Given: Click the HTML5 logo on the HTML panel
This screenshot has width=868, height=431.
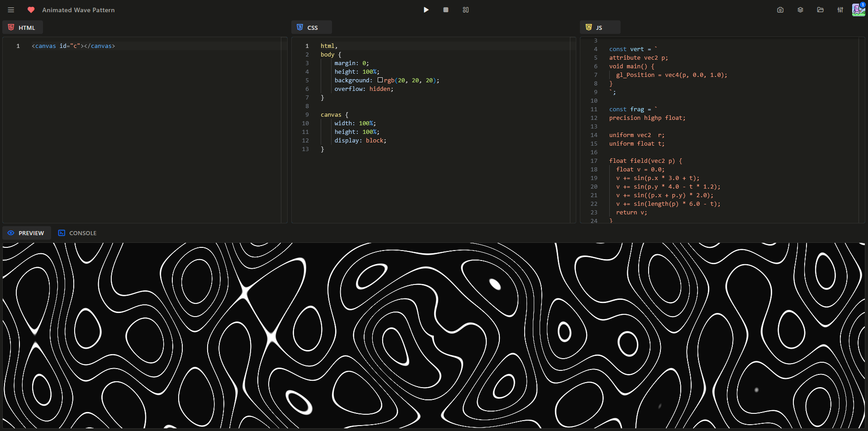Looking at the screenshot, I should point(11,27).
